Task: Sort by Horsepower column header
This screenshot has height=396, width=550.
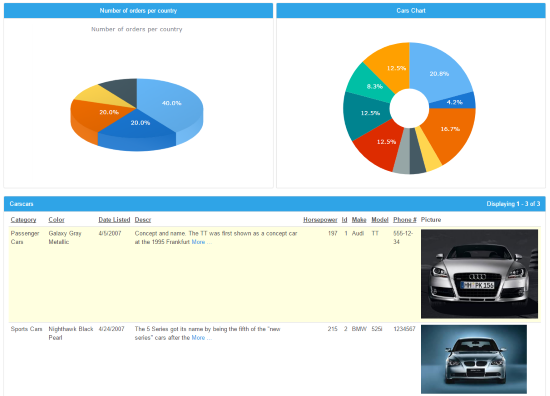Action: [x=320, y=220]
